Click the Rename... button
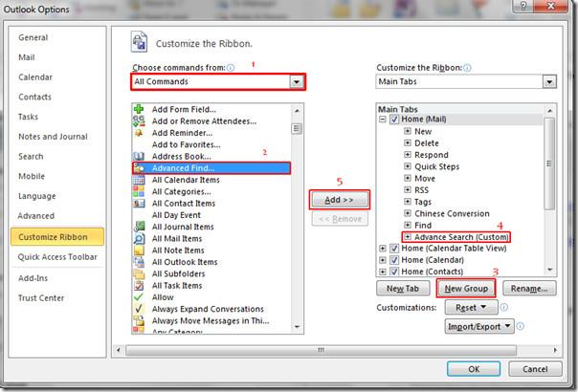This screenshot has height=392, width=578. point(529,289)
